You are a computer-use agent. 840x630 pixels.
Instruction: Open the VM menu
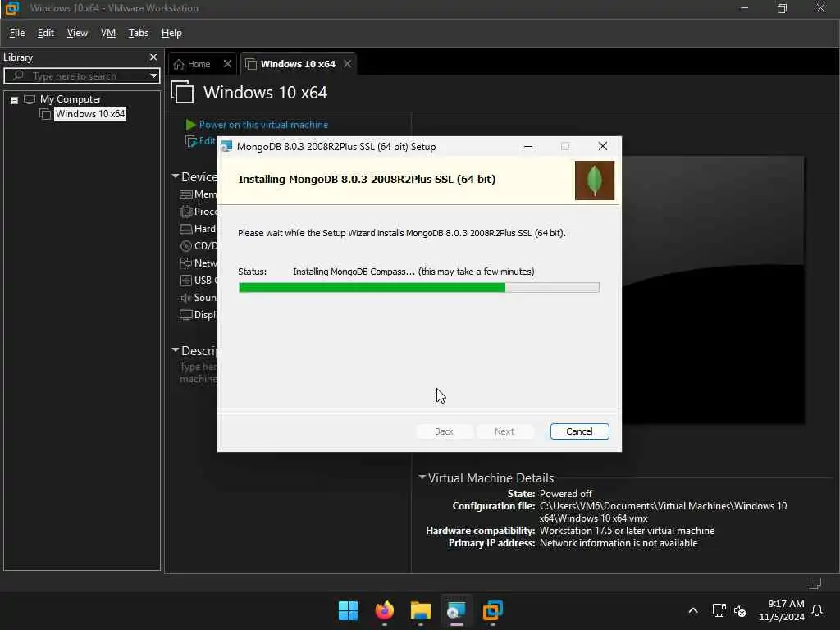[x=108, y=33]
